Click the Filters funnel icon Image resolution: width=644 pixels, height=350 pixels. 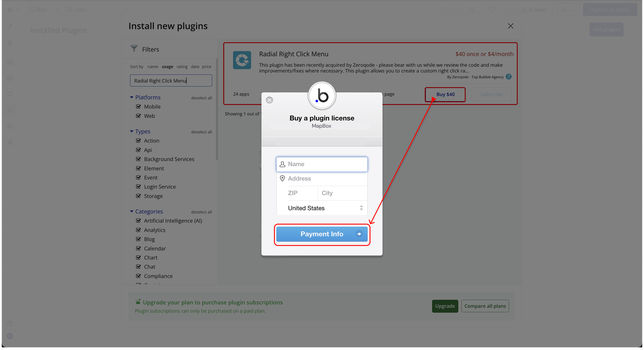134,48
